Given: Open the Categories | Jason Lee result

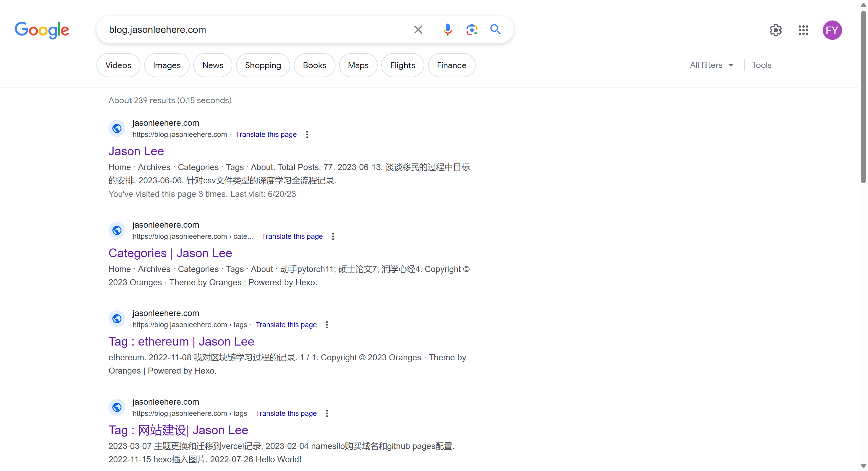Looking at the screenshot, I should [x=170, y=253].
